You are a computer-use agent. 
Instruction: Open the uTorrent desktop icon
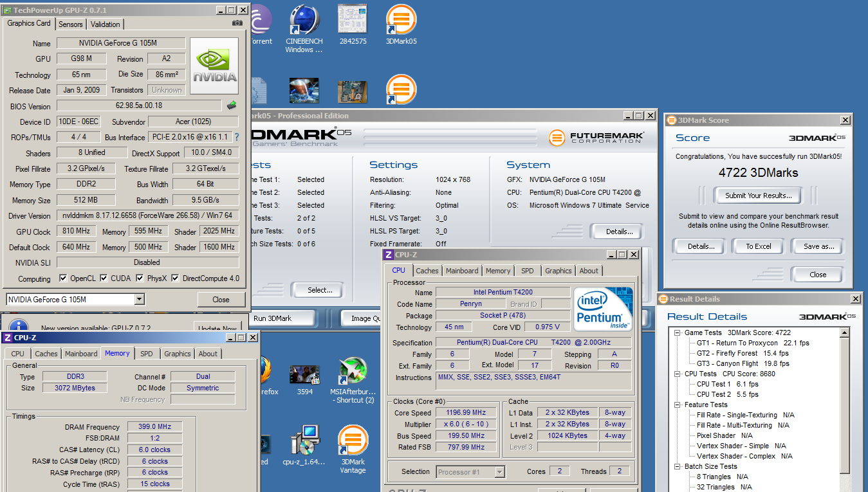[x=261, y=25]
